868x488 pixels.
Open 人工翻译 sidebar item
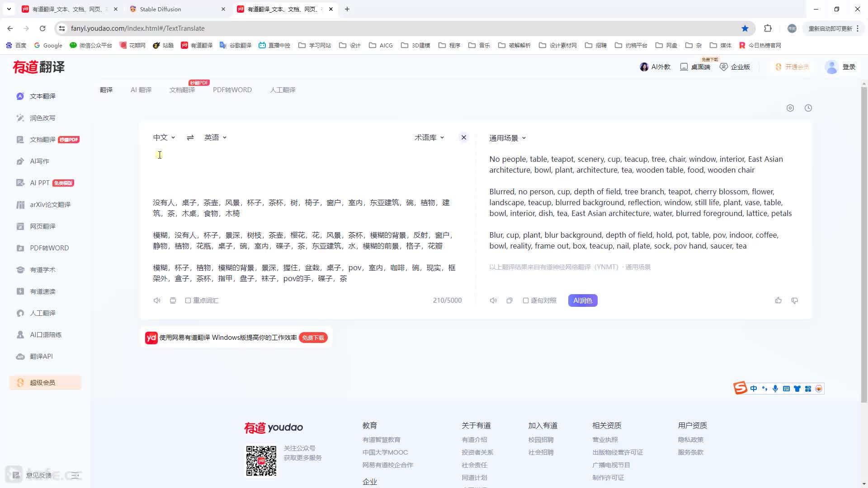(x=42, y=313)
